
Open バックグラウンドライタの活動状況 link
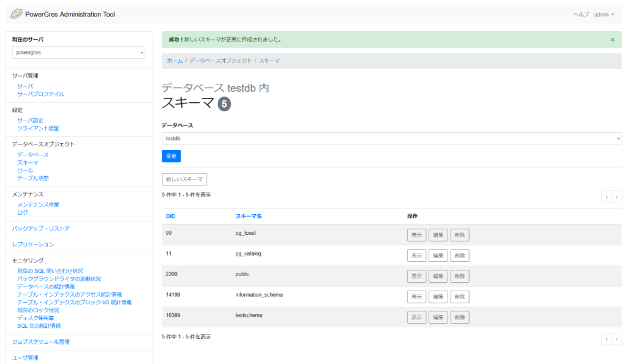click(59, 279)
